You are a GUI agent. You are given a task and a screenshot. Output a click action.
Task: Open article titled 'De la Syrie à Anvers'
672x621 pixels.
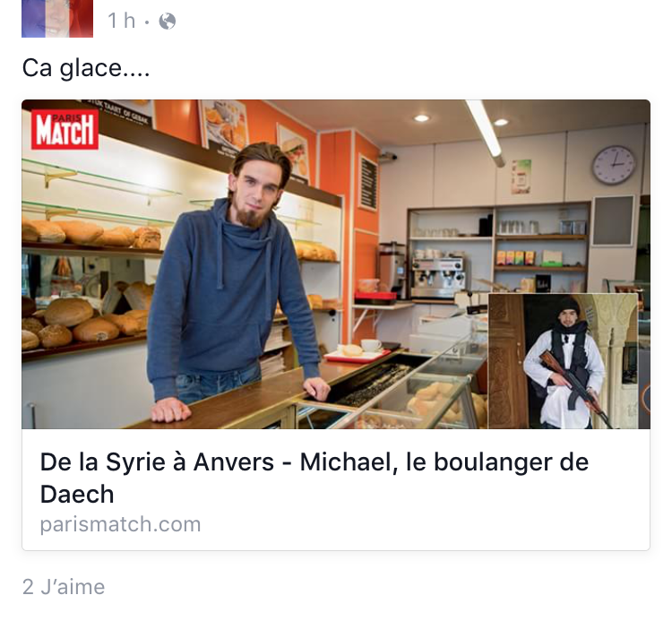click(314, 478)
